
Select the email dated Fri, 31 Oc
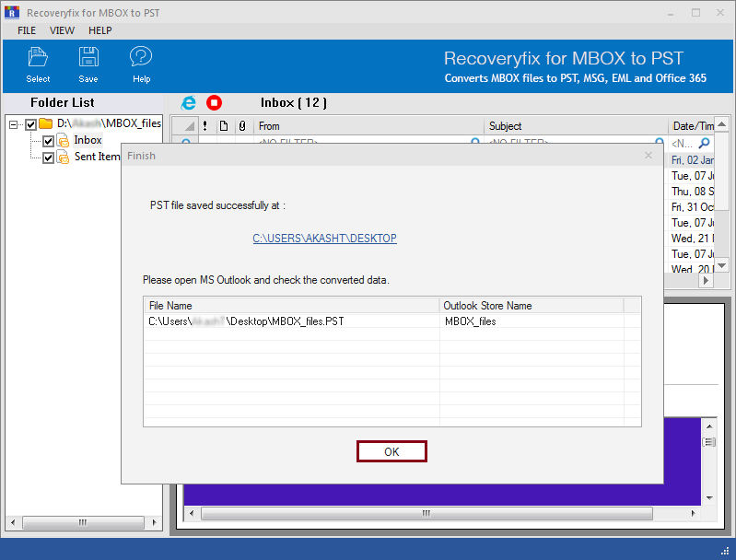click(x=692, y=207)
